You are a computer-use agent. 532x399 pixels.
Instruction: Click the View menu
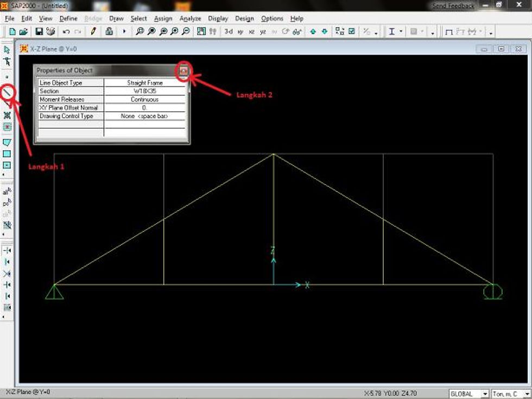(x=46, y=18)
